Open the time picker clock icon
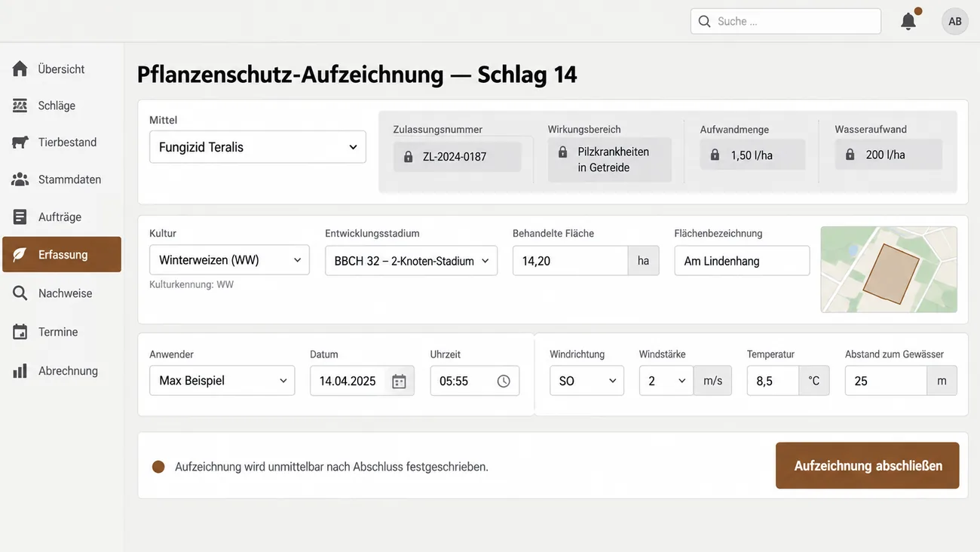This screenshot has height=552, width=980. click(504, 382)
